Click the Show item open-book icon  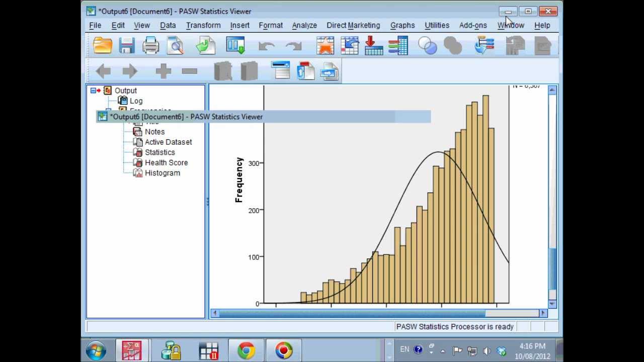223,71
